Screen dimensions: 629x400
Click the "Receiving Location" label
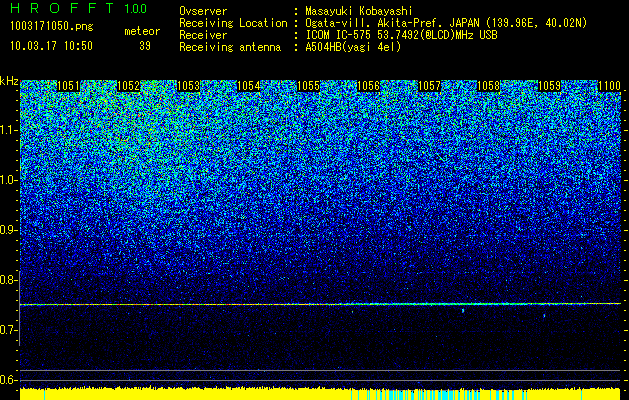[x=233, y=23]
